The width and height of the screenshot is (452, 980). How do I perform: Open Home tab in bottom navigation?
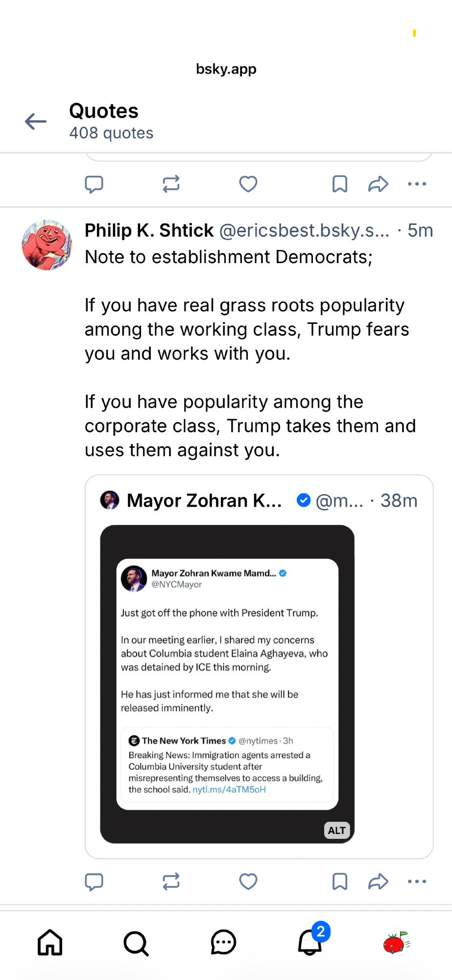50,943
